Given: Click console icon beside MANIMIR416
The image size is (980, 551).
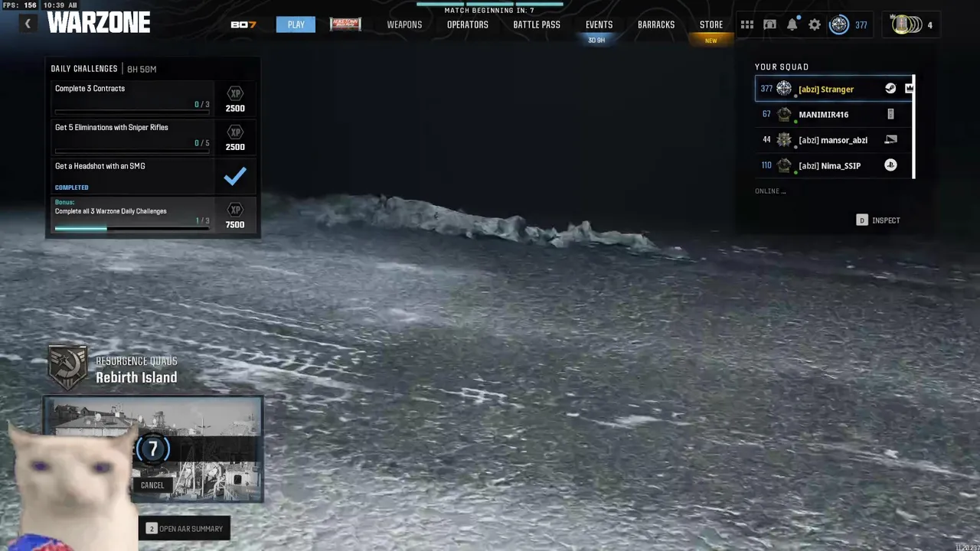Looking at the screenshot, I should click(890, 114).
